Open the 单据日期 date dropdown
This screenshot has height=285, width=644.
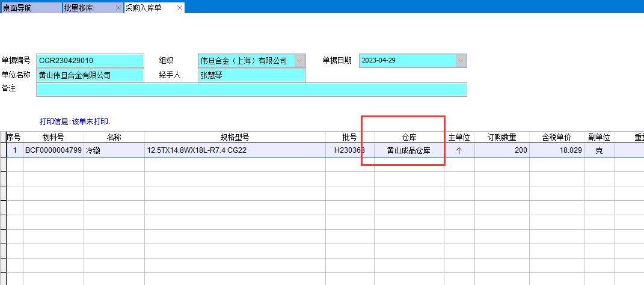click(x=461, y=61)
